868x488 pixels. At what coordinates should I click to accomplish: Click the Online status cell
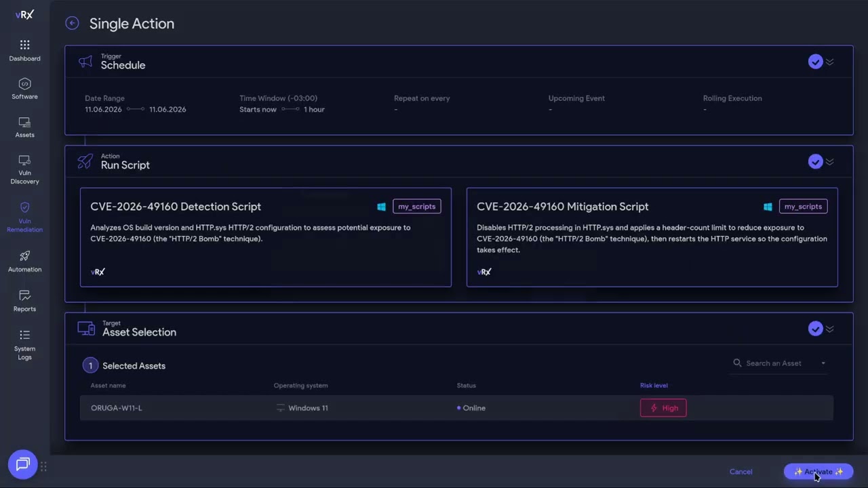[471, 408]
